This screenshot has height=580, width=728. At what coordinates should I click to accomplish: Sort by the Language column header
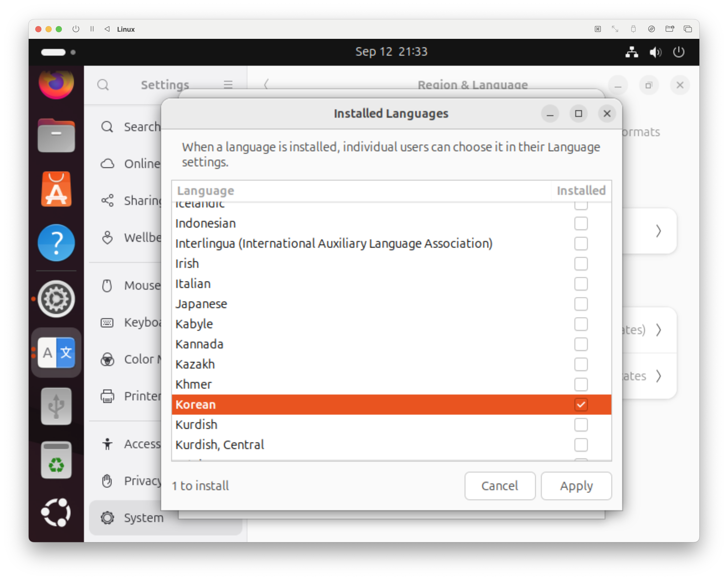pyautogui.click(x=361, y=191)
